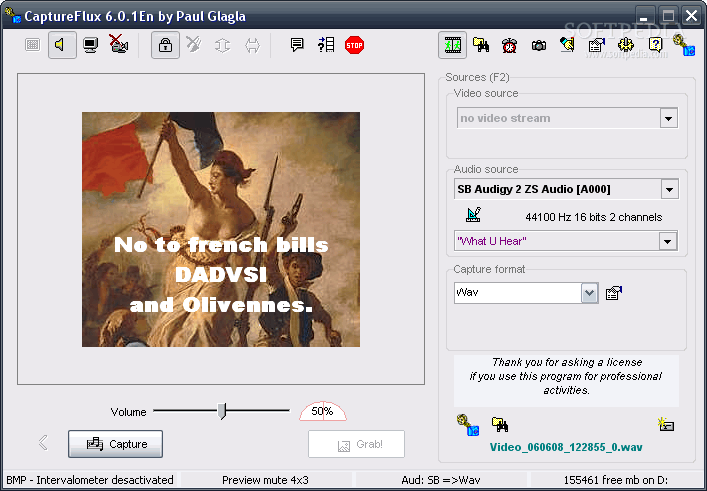
Task: Close the CaptureFlux window
Action: coord(692,17)
